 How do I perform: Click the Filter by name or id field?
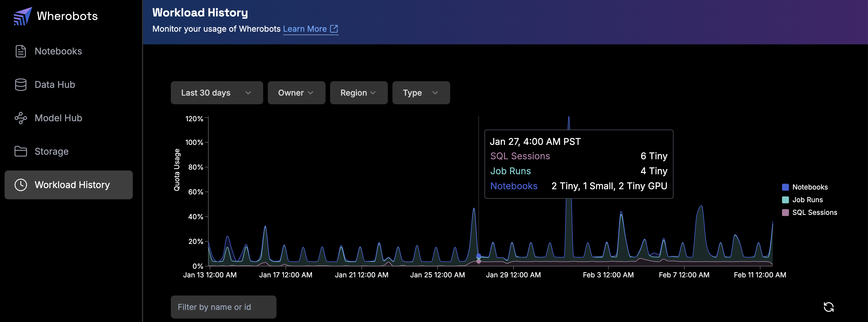click(223, 307)
